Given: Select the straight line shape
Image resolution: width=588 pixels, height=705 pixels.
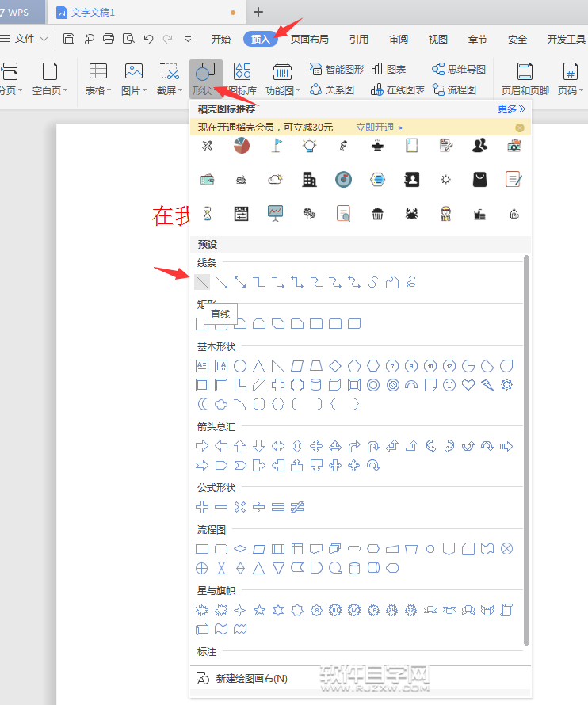Looking at the screenshot, I should (x=202, y=282).
